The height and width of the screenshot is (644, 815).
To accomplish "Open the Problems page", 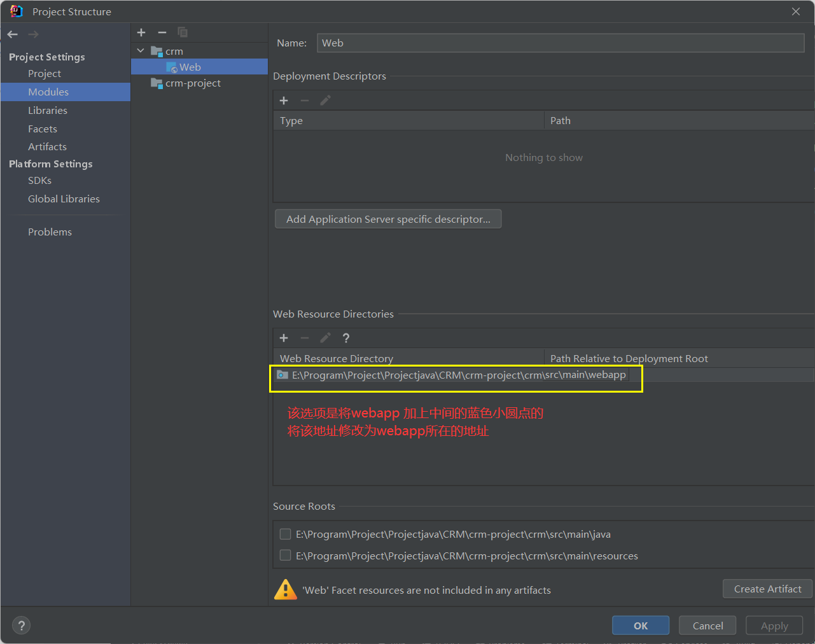I will click(50, 232).
